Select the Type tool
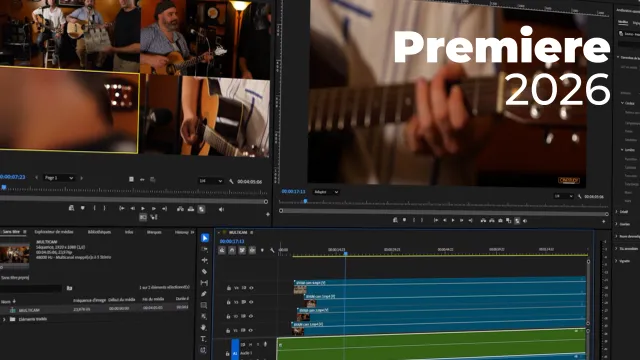The image size is (640, 360). (203, 339)
